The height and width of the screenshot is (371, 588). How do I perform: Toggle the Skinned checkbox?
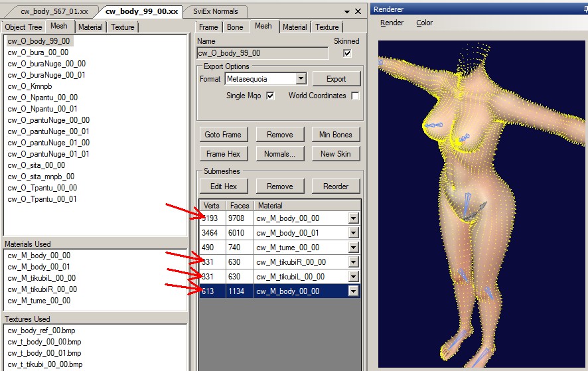(x=347, y=53)
